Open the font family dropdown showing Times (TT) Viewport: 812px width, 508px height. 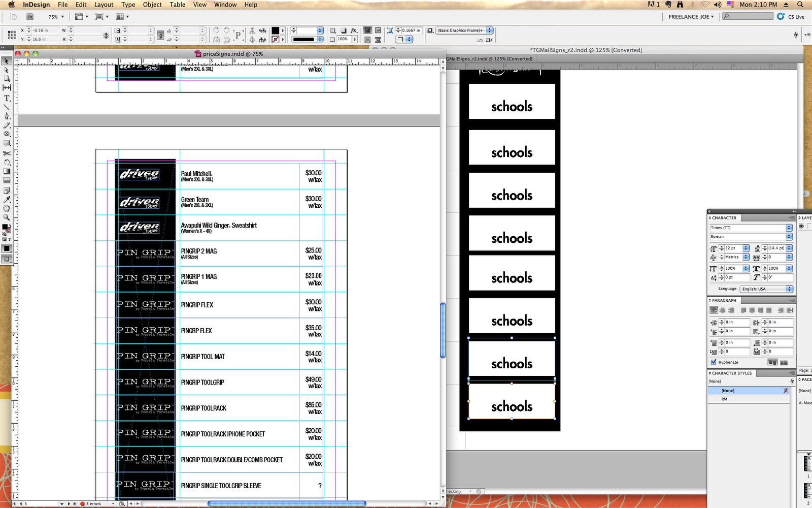[x=789, y=228]
